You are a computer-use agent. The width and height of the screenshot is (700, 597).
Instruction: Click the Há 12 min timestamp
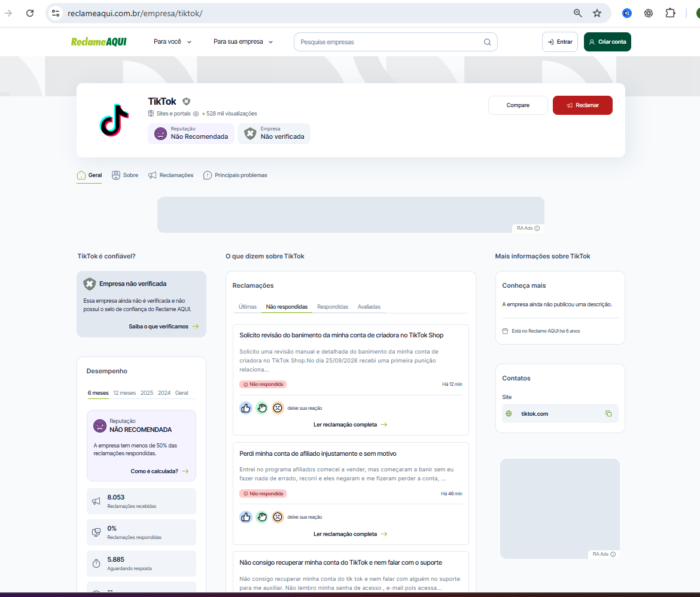pos(452,385)
